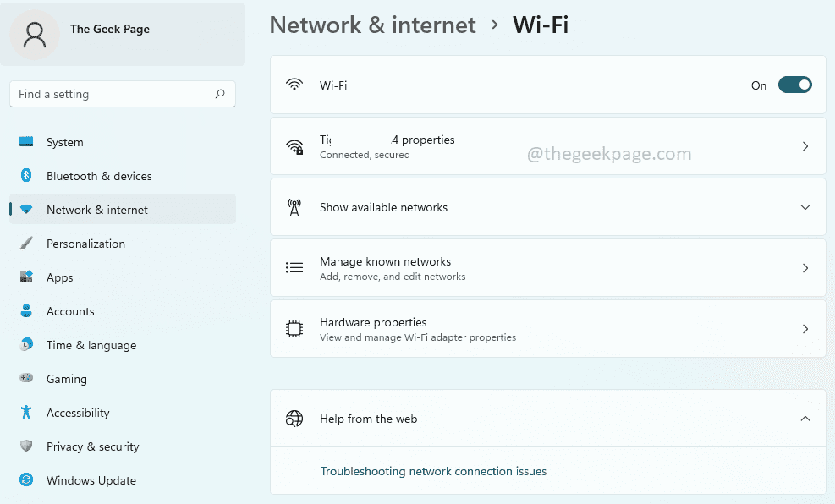Open connected network properties via right chevron

[x=805, y=145]
